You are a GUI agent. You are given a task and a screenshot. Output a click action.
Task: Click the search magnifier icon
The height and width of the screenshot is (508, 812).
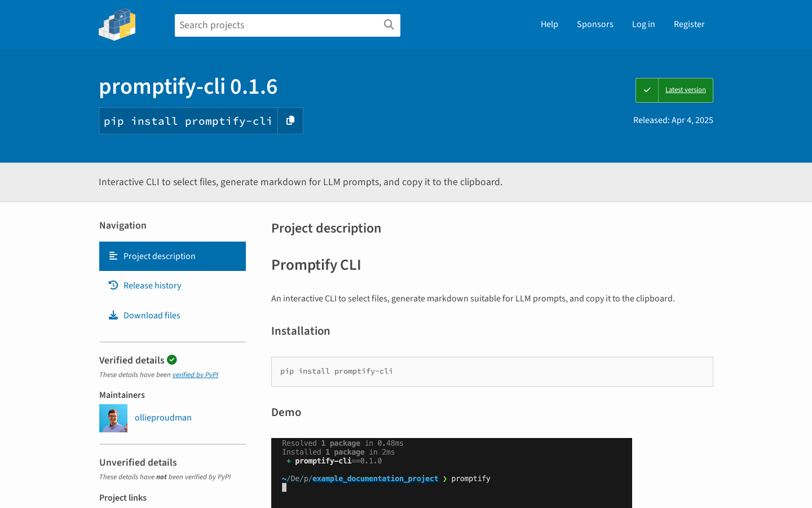389,24
